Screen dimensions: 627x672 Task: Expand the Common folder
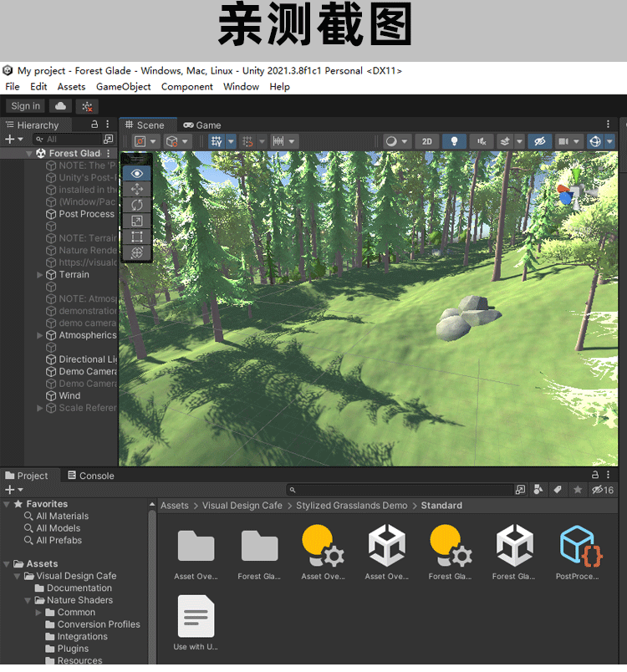click(38, 613)
